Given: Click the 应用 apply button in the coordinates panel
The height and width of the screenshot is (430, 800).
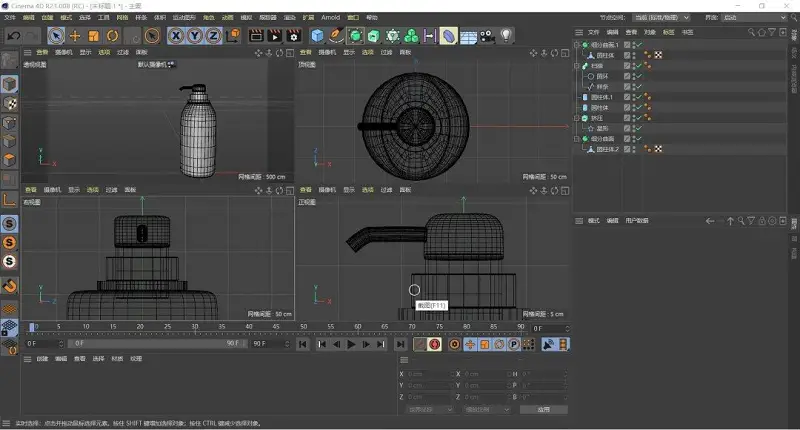Looking at the screenshot, I should (543, 410).
